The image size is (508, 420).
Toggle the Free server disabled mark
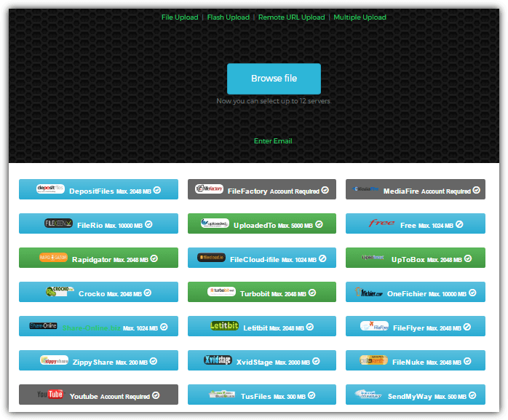pyautogui.click(x=459, y=224)
